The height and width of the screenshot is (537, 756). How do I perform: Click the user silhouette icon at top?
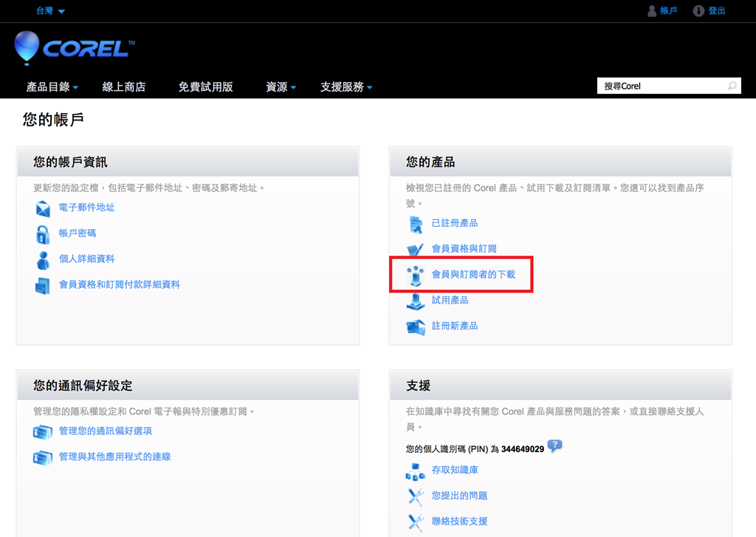coord(652,10)
